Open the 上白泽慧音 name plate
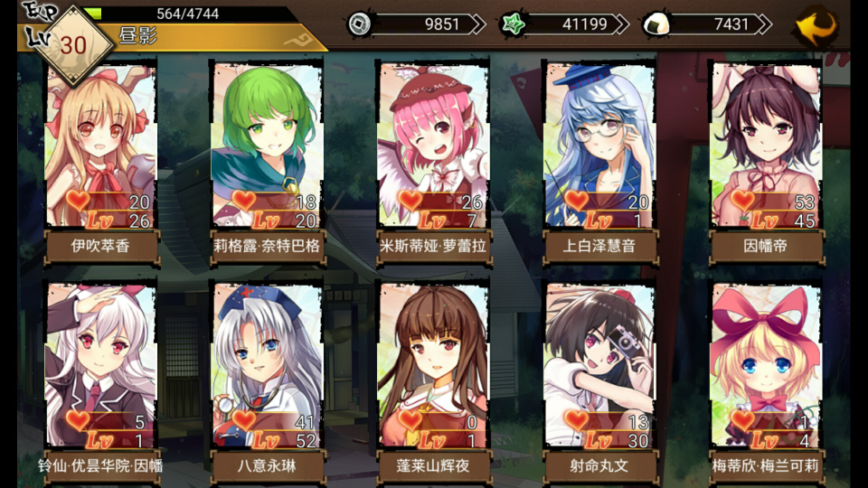 point(599,246)
